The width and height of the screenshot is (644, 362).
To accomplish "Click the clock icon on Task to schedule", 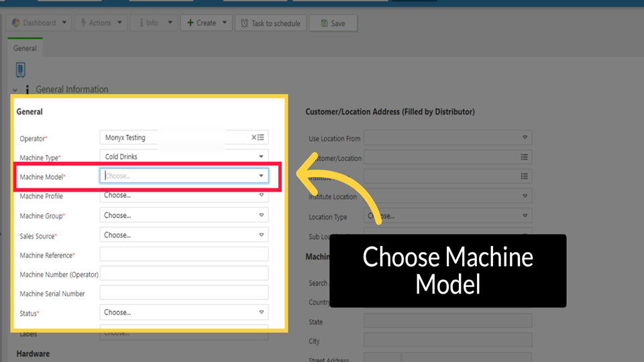I will tap(244, 23).
